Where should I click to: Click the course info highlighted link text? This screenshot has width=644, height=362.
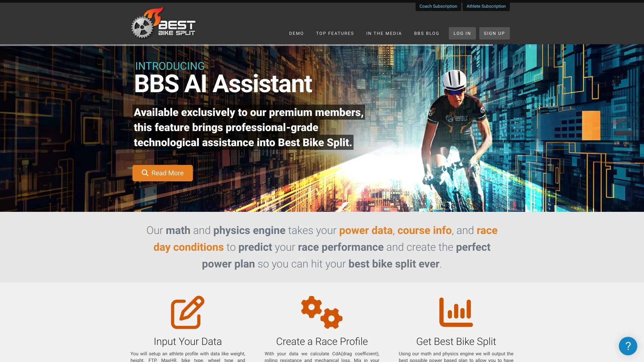point(424,230)
